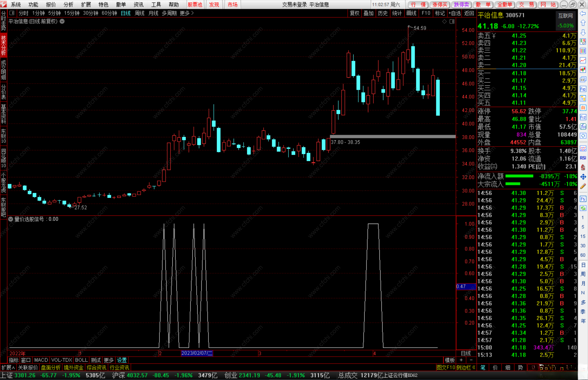Click the blue four-way move arrows icon

tap(583, 177)
